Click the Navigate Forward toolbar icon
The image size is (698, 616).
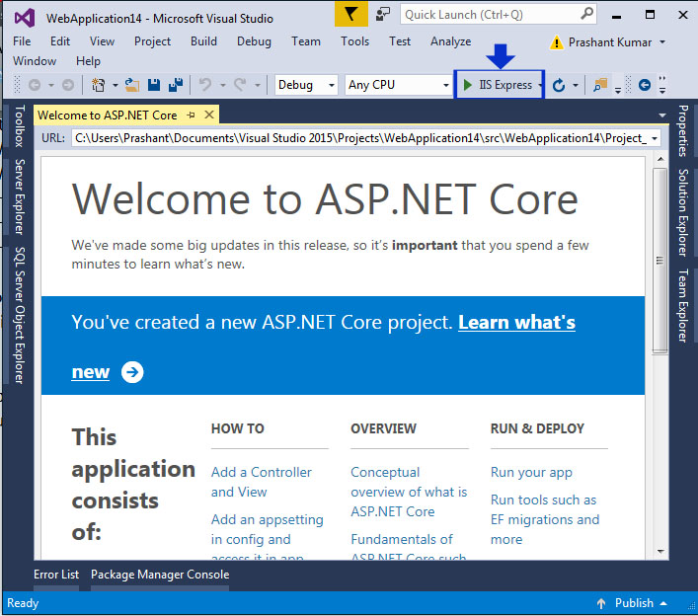(68, 85)
